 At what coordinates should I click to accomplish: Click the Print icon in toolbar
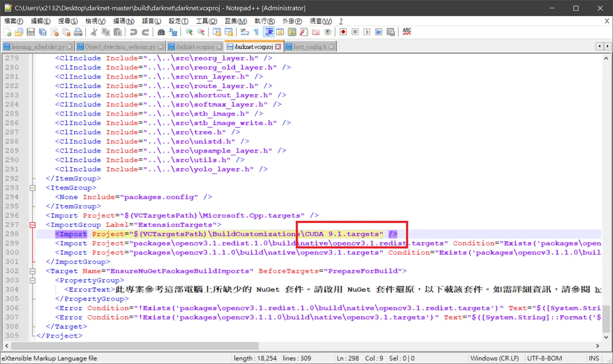[78, 32]
